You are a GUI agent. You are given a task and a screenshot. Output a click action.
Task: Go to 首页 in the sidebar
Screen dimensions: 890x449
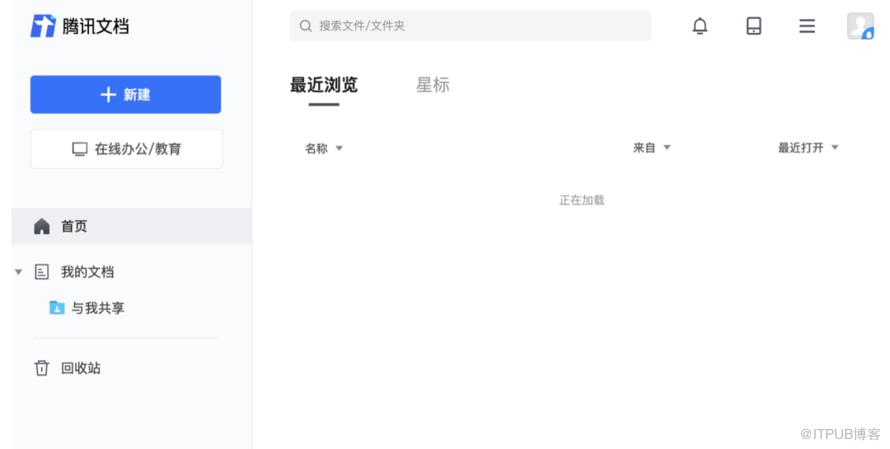pos(132,226)
